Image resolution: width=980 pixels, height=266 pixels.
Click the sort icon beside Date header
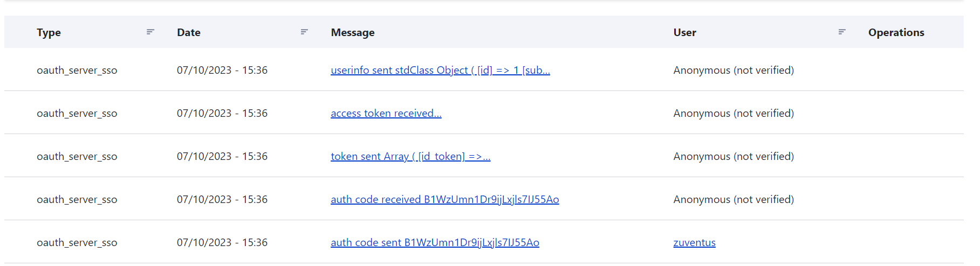point(304,32)
